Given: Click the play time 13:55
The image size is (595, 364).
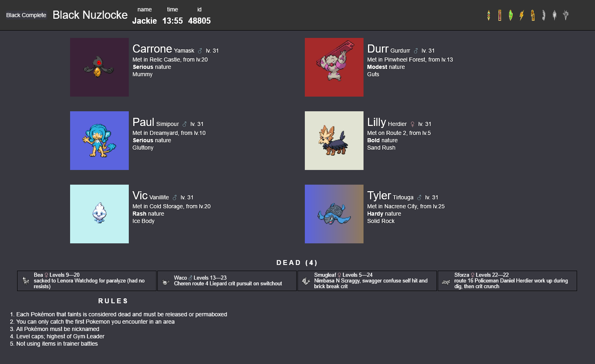Looking at the screenshot, I should (172, 21).
